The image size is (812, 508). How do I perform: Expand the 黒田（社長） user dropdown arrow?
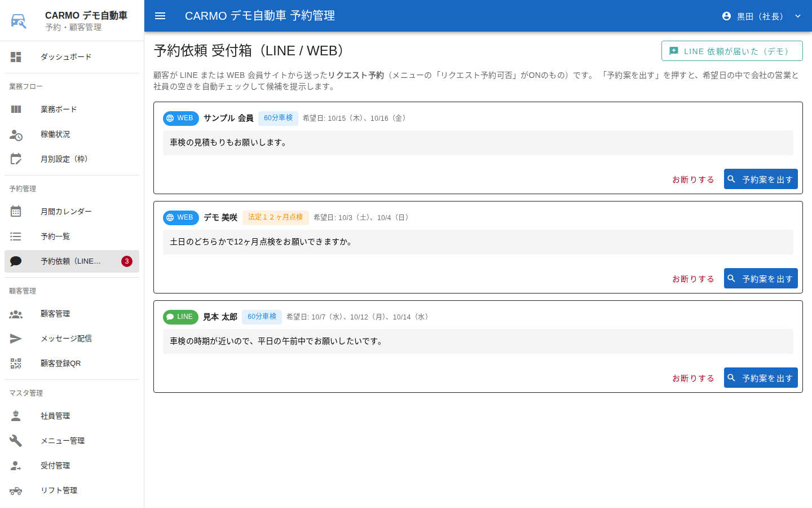pyautogui.click(x=798, y=16)
